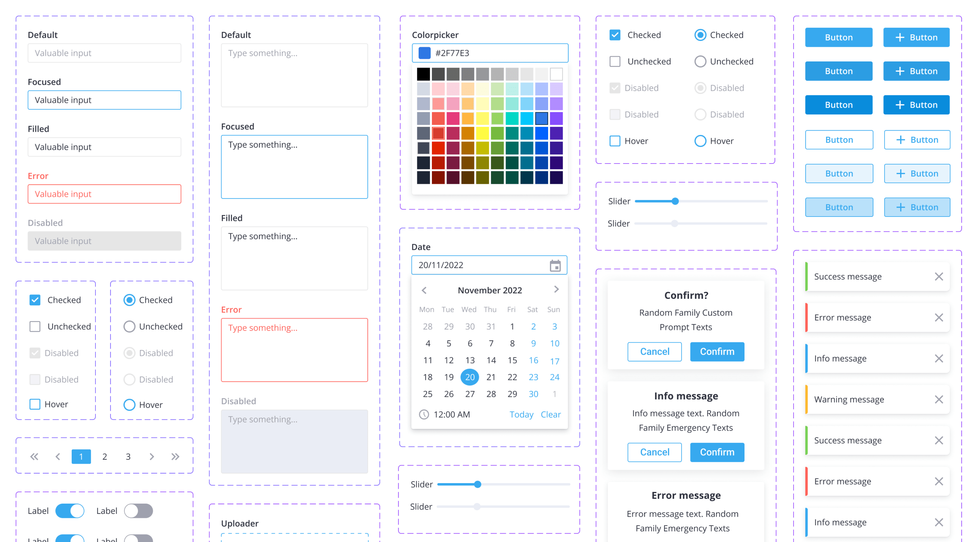Select the Hover radio in left panel
This screenshot has height=542, width=980.
tap(129, 404)
